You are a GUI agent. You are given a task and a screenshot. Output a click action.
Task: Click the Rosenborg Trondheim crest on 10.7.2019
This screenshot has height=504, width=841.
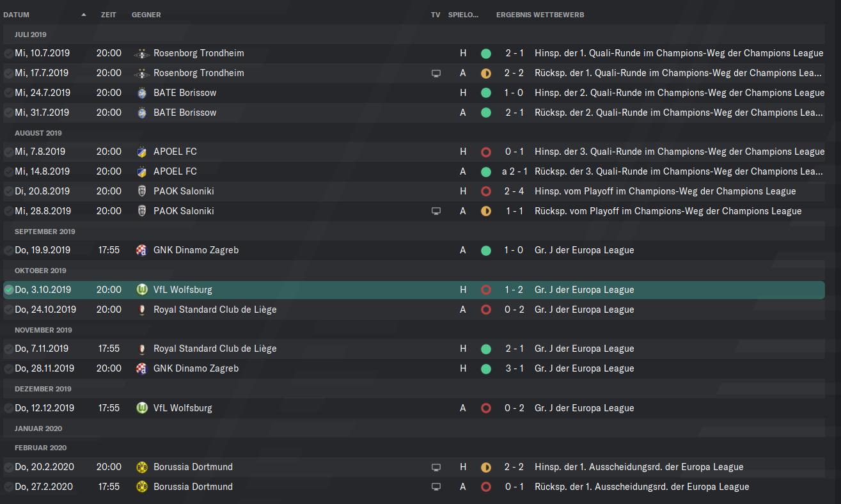(142, 54)
